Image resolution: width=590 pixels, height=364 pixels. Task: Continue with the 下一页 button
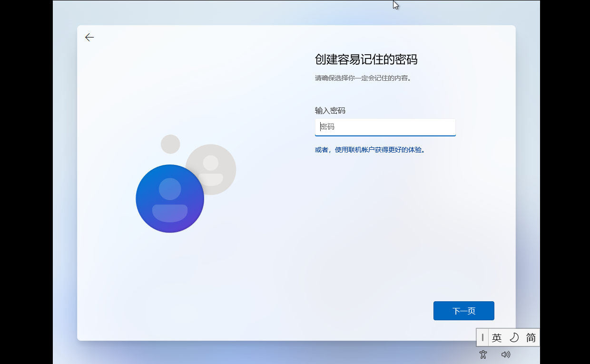pos(463,311)
